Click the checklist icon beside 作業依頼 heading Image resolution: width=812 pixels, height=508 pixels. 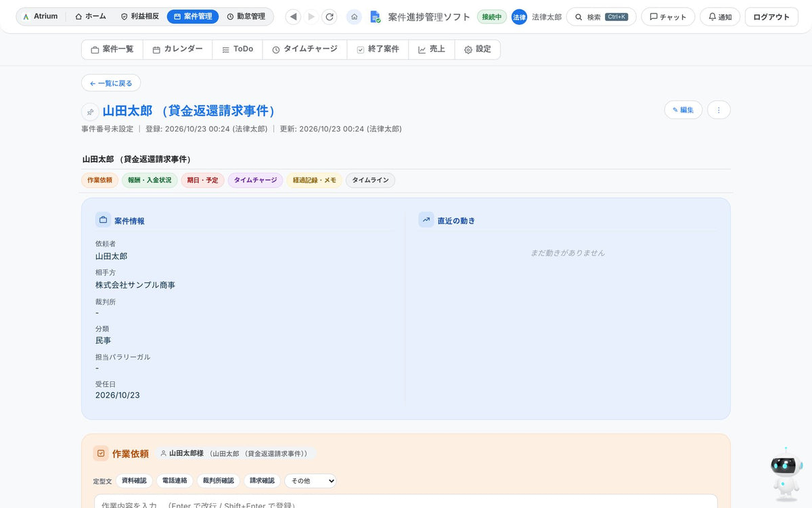(x=101, y=453)
